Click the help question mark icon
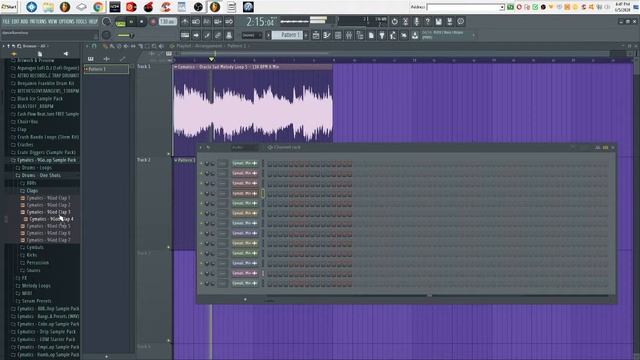 427,21
